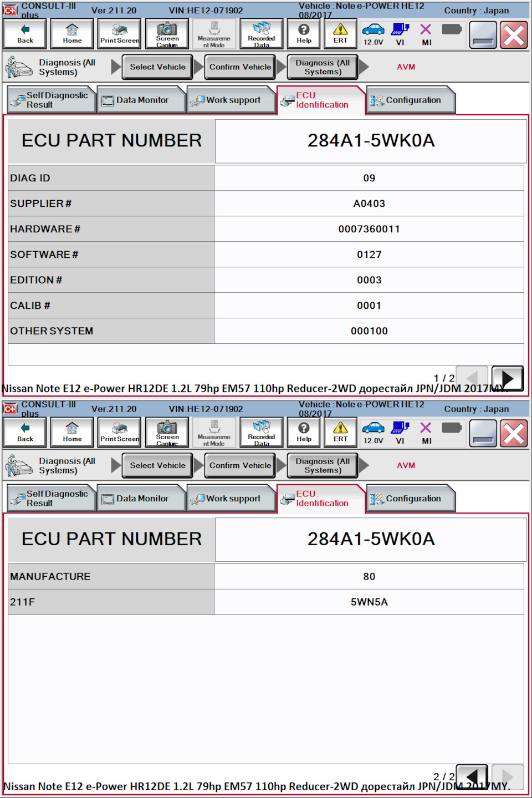Select edition number 0003

pos(369,280)
